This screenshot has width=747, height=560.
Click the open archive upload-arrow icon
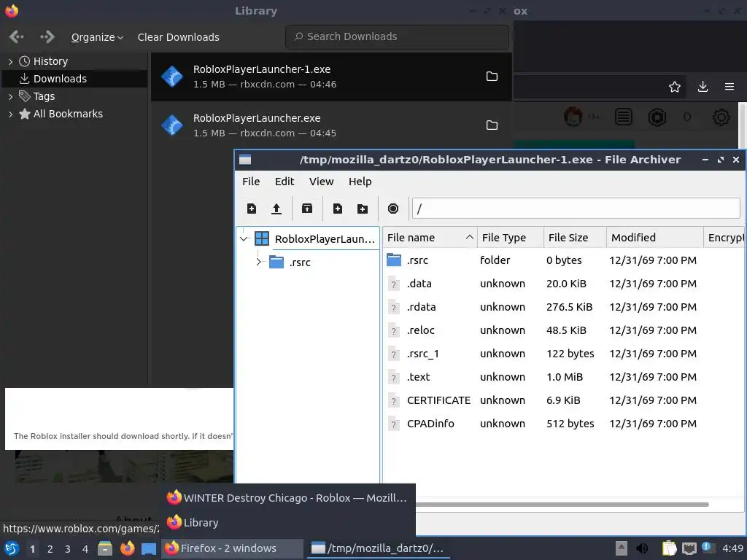click(276, 209)
